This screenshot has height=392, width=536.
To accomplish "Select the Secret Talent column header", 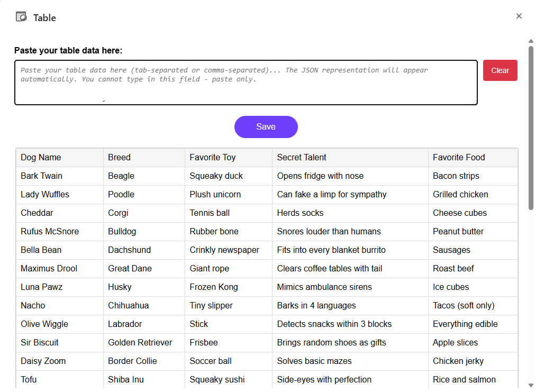I will (x=302, y=157).
